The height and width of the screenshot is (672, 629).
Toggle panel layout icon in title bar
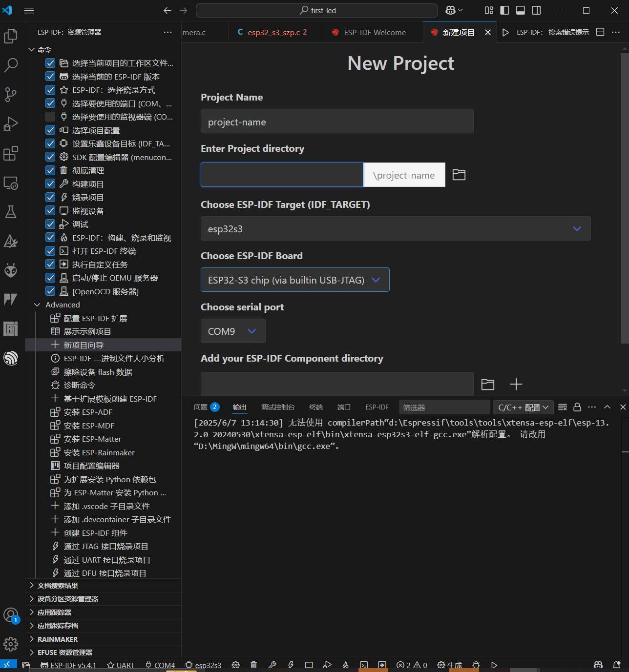pos(521,10)
